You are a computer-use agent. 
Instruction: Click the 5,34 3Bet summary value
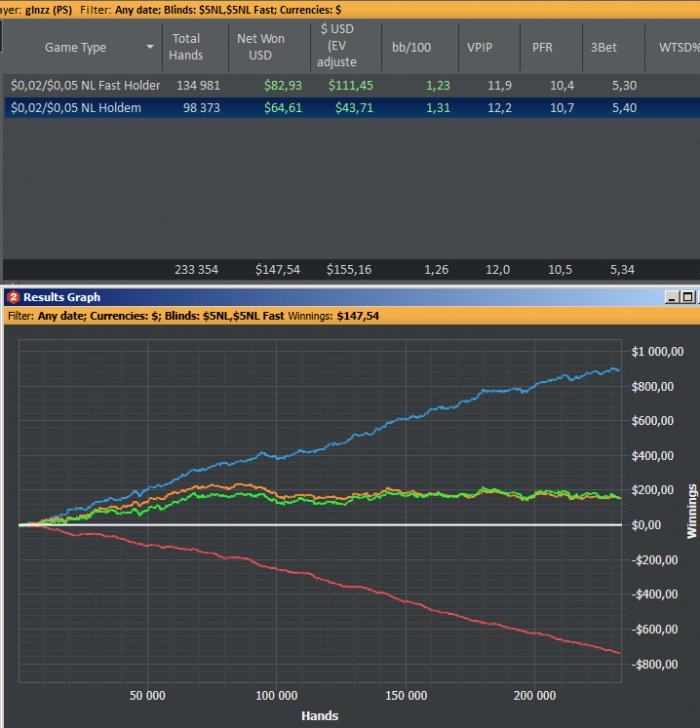pyautogui.click(x=622, y=270)
